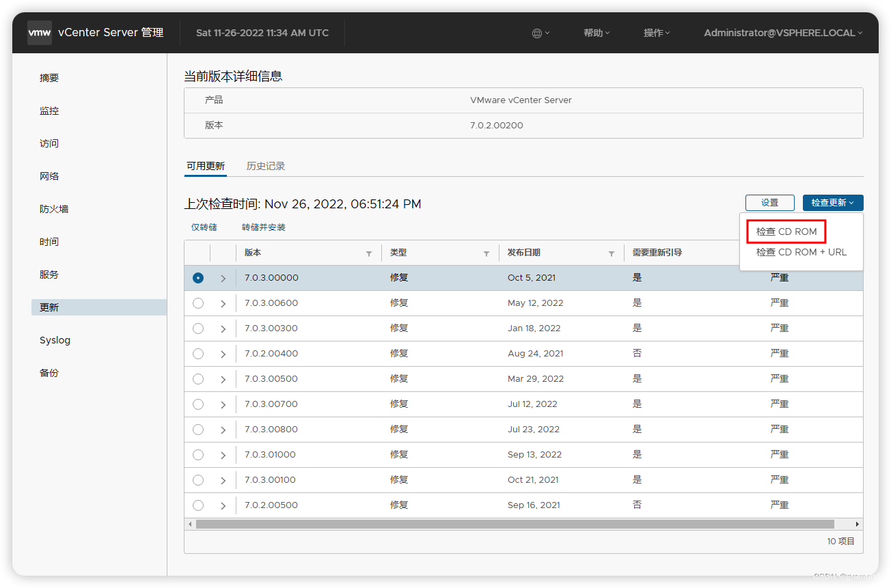The height and width of the screenshot is (588, 891).
Task: Open Syslog in the sidebar
Action: pos(55,340)
